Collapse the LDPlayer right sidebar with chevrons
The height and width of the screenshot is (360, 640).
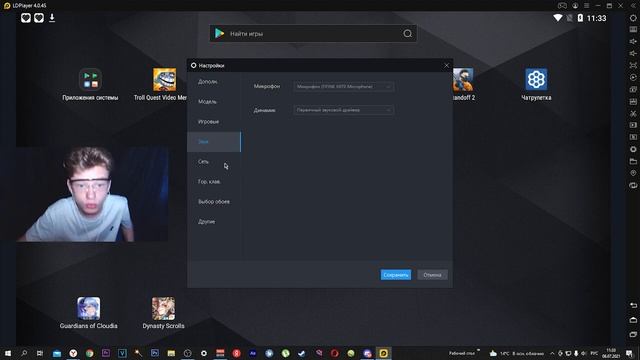[x=633, y=5]
